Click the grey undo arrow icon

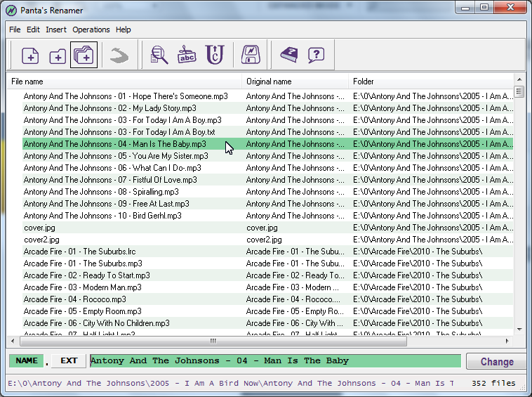119,56
